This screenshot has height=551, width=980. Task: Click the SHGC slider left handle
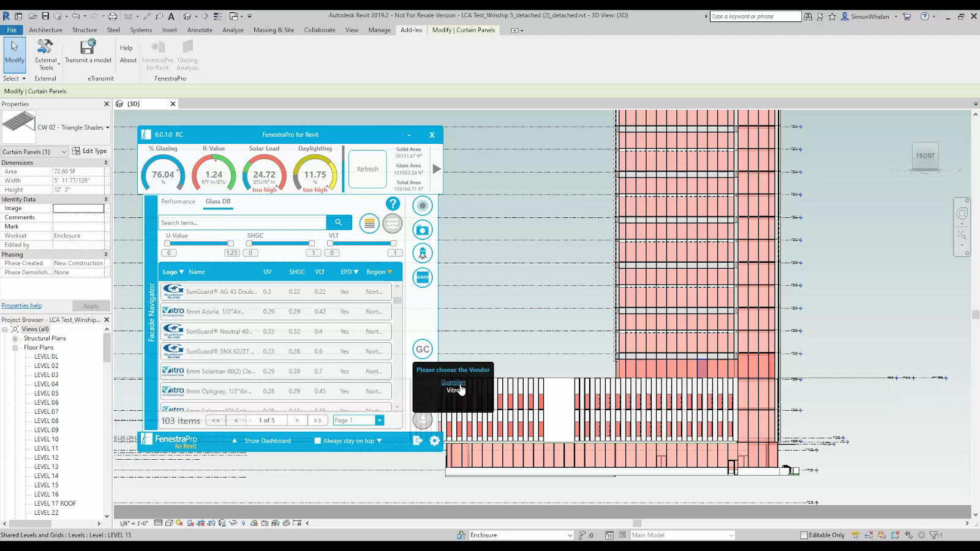[249, 244]
